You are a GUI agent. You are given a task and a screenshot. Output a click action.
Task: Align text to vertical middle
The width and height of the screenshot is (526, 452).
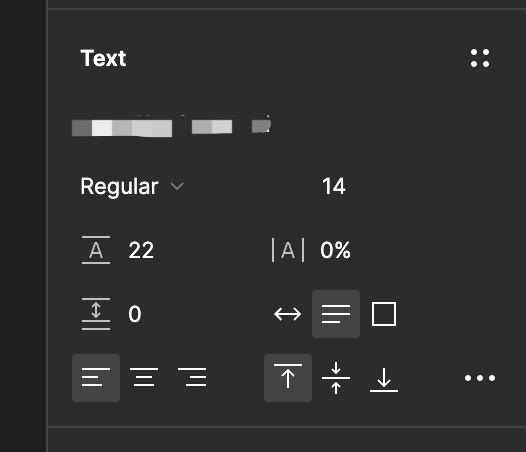click(336, 378)
